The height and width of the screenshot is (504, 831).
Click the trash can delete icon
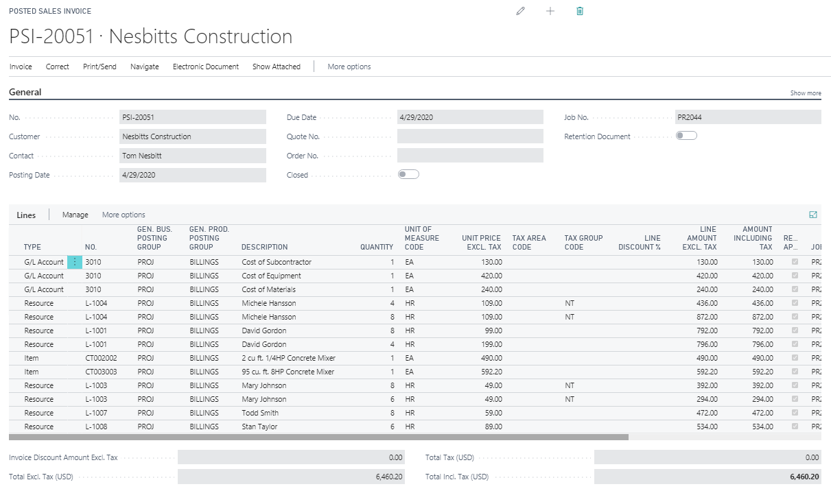pos(580,11)
